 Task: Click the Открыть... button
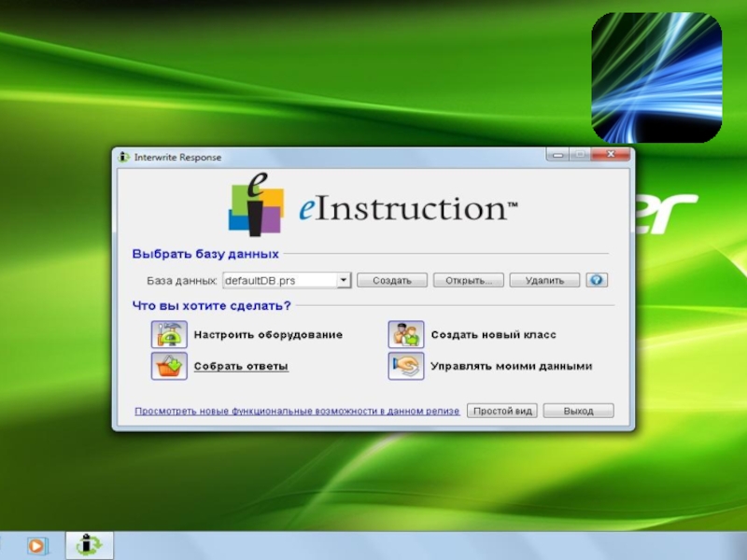[469, 280]
